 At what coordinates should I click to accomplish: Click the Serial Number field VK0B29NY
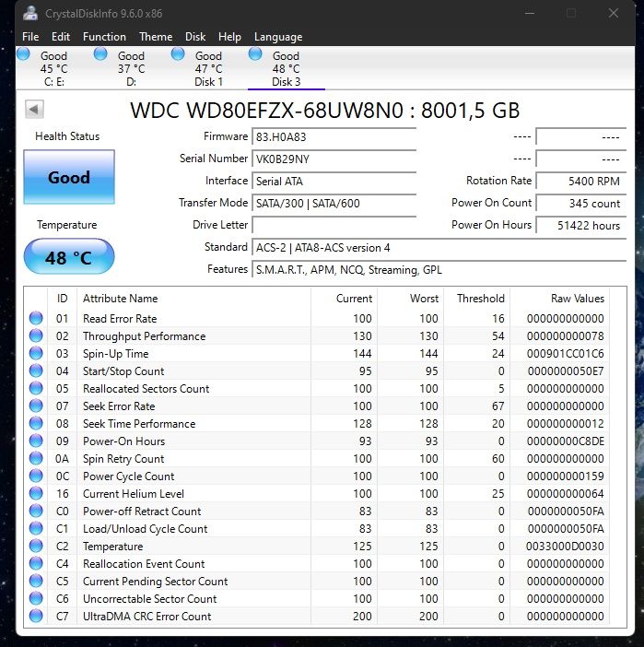pos(334,159)
